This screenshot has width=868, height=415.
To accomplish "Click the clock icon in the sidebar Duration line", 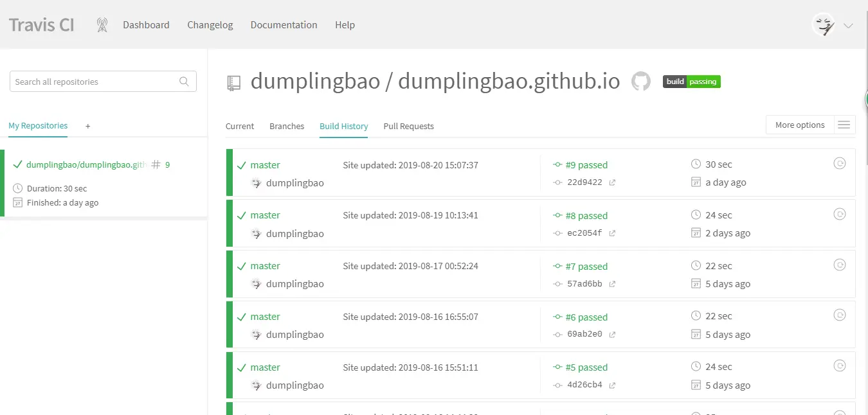I will tap(17, 189).
